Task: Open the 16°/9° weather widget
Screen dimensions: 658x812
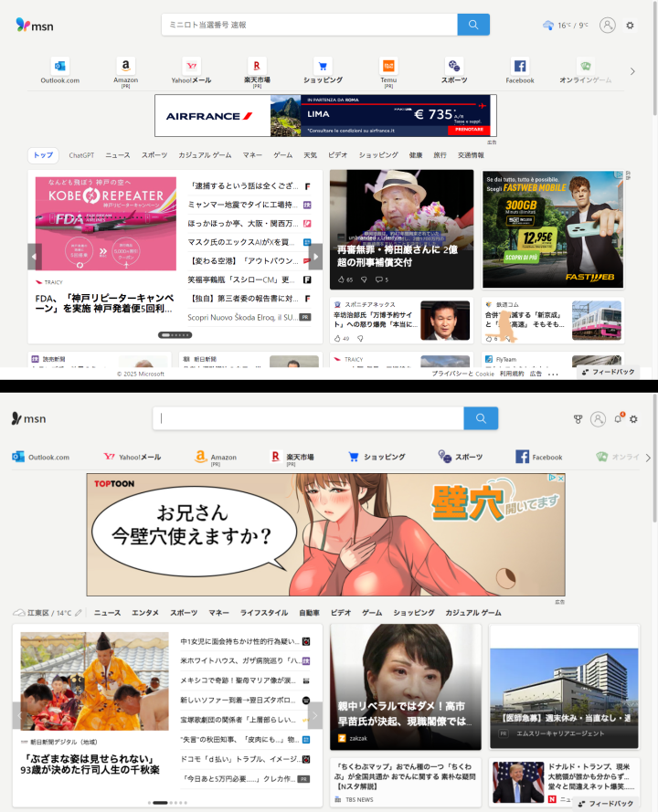Action: click(x=567, y=25)
